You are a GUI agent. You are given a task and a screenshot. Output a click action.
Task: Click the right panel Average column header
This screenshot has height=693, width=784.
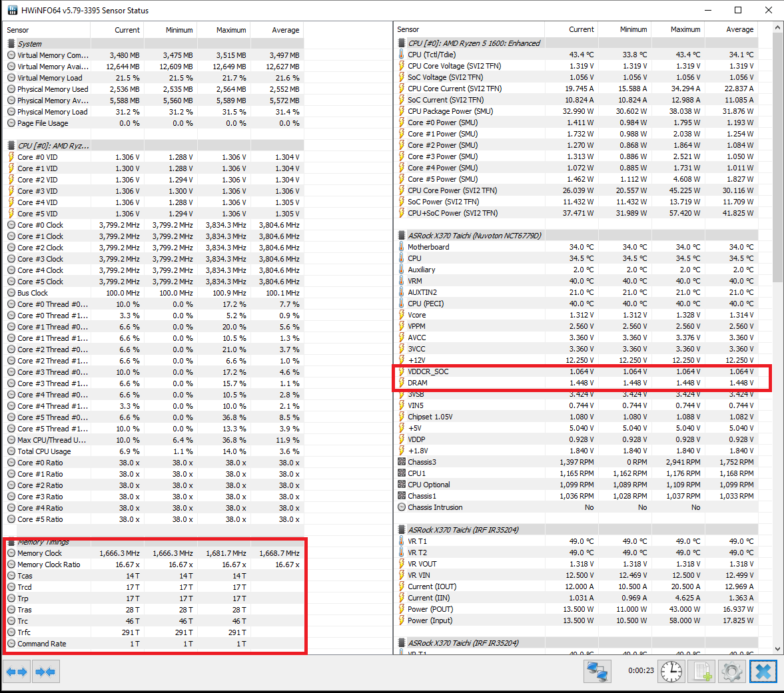731,29
